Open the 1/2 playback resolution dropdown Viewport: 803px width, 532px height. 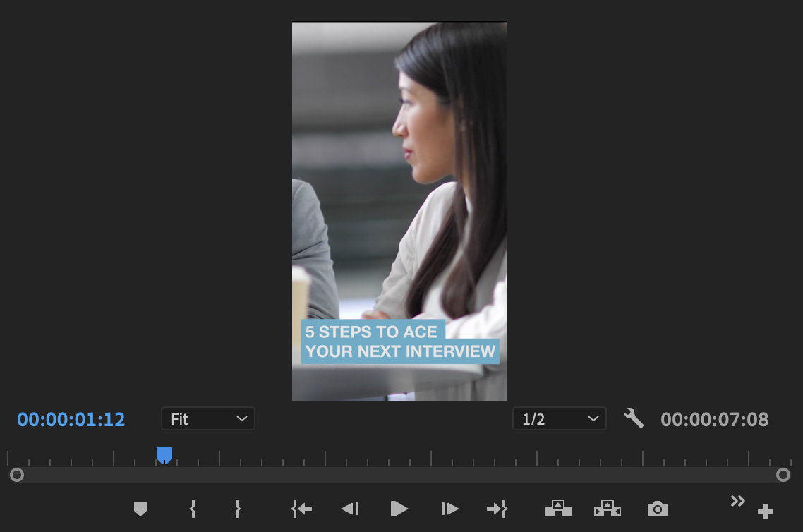coord(560,419)
